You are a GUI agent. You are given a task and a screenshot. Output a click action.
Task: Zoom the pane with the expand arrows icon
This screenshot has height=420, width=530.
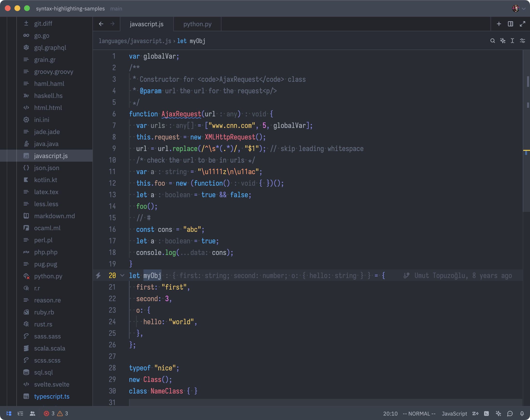coord(522,24)
